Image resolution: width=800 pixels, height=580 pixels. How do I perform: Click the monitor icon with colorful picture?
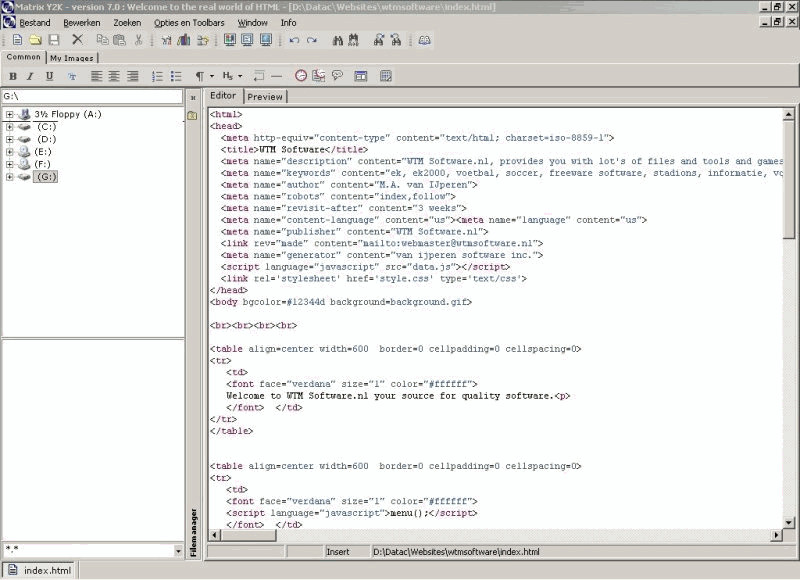tap(230, 40)
